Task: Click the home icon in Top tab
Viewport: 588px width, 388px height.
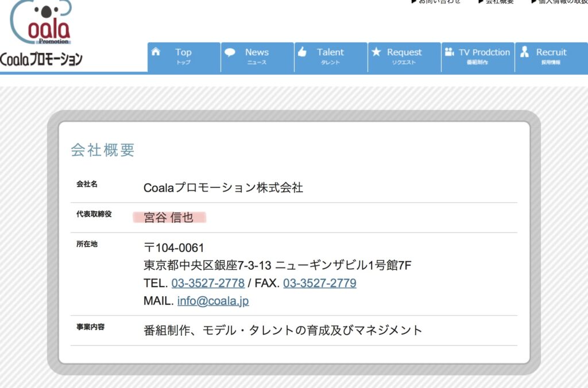Action: click(156, 52)
